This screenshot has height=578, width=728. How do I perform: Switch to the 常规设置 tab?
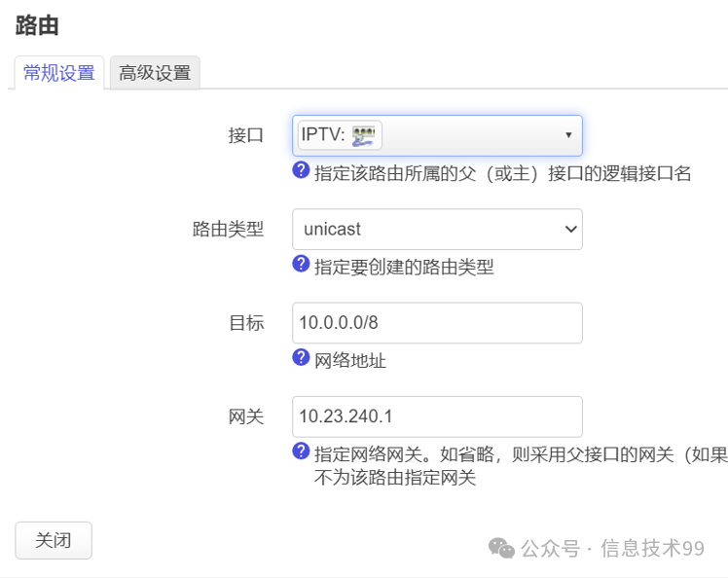coord(59,73)
